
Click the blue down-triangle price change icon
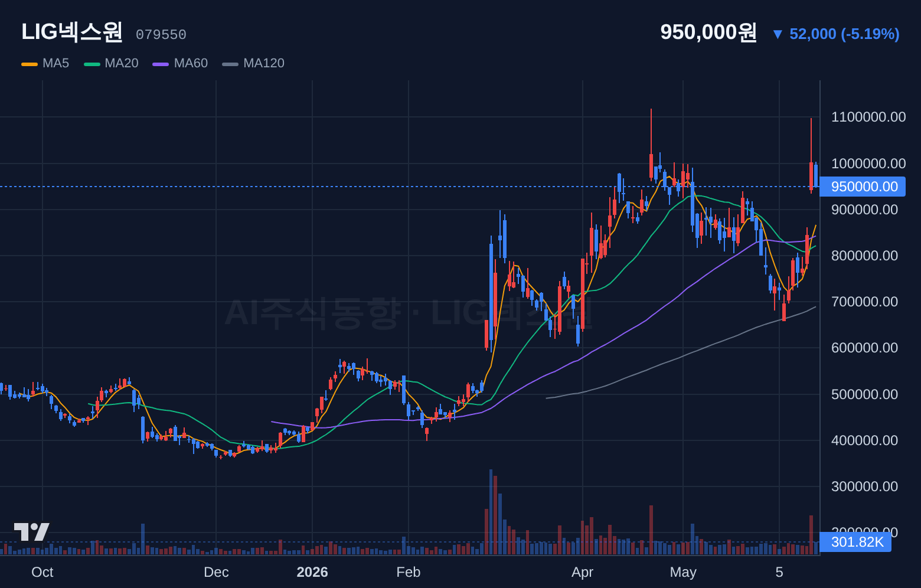pos(778,34)
